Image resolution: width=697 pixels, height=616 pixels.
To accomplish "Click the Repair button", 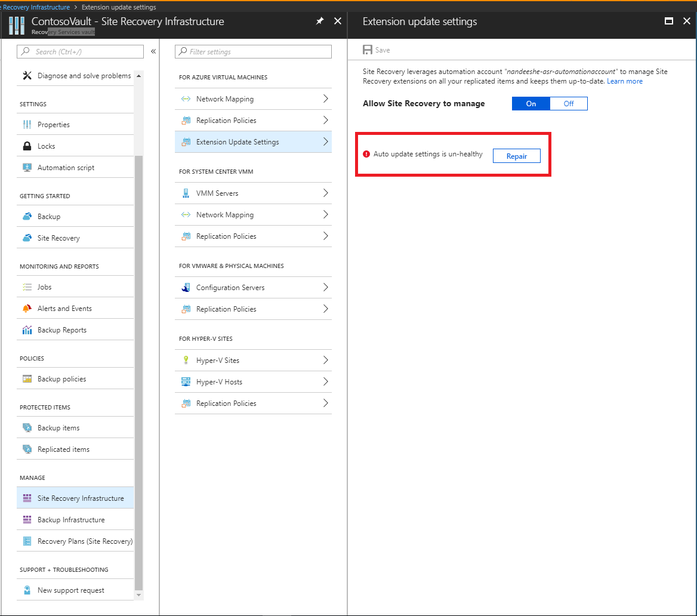I will pos(517,156).
